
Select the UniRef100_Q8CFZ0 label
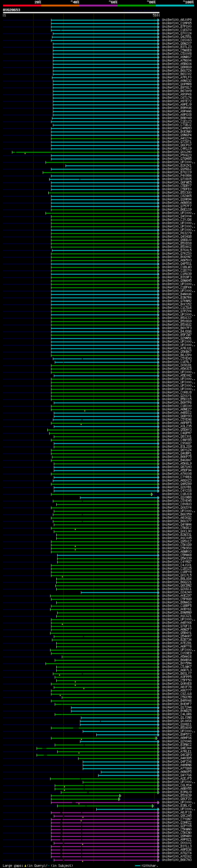click(x=177, y=799)
